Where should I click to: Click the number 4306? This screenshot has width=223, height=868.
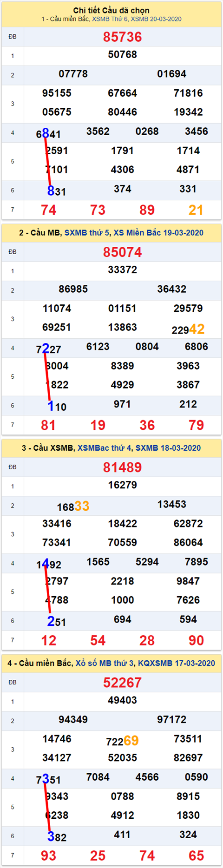click(x=123, y=170)
